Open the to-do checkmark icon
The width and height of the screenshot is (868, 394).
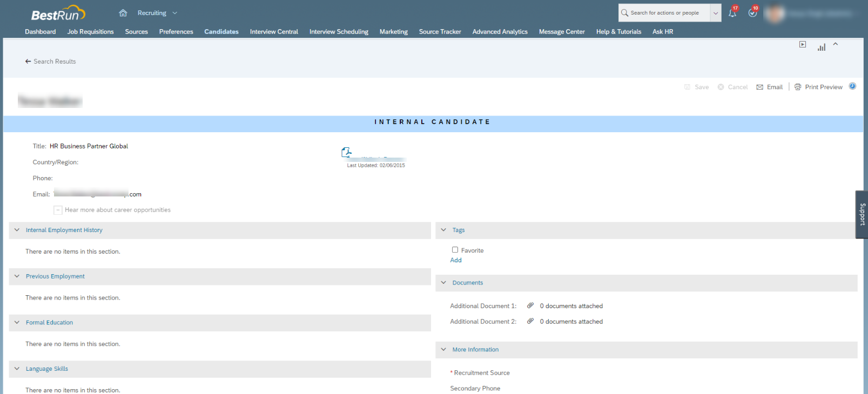(x=752, y=13)
